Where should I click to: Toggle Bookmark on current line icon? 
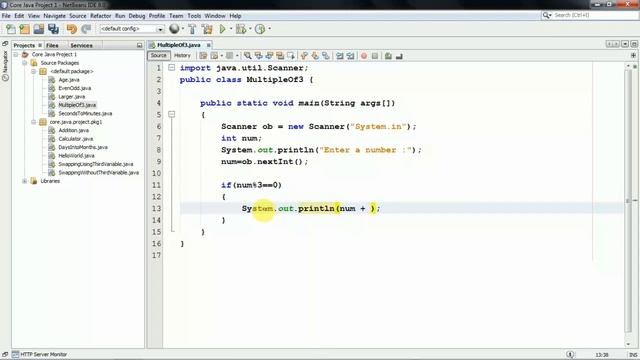[326, 56]
